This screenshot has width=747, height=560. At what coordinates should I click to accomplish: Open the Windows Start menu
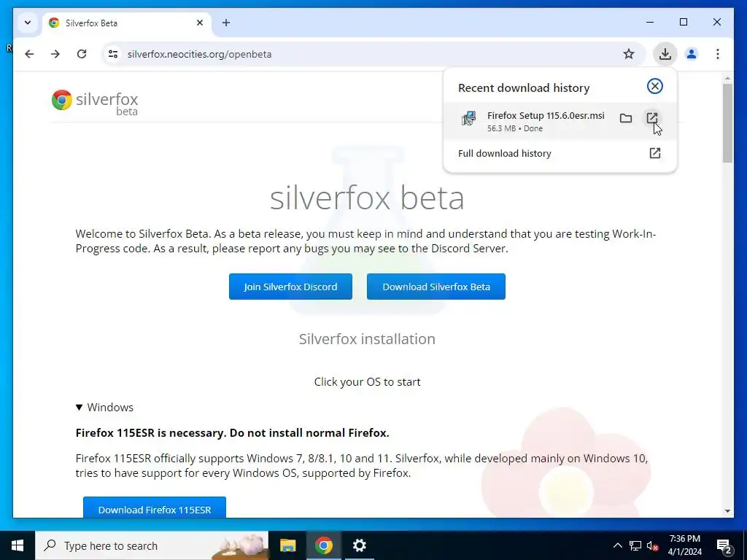pyautogui.click(x=18, y=545)
